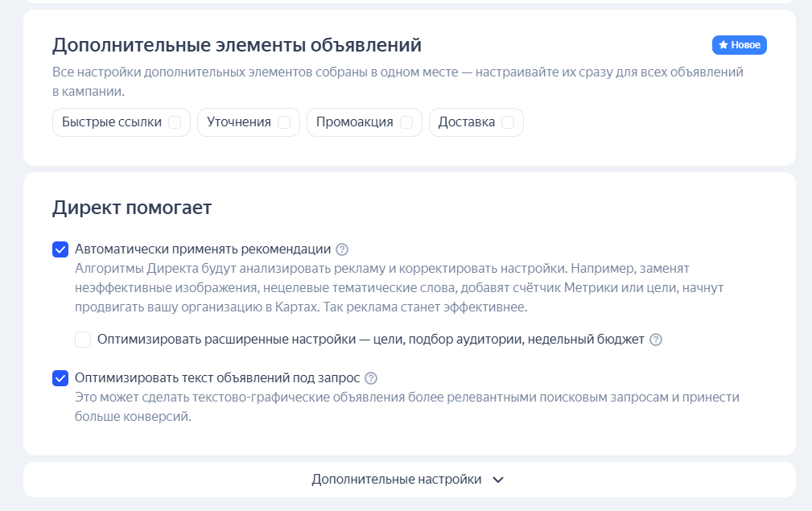This screenshot has width=812, height=511.
Task: Click help icon beside Автоматически применять рекомендации
Action: tap(342, 249)
